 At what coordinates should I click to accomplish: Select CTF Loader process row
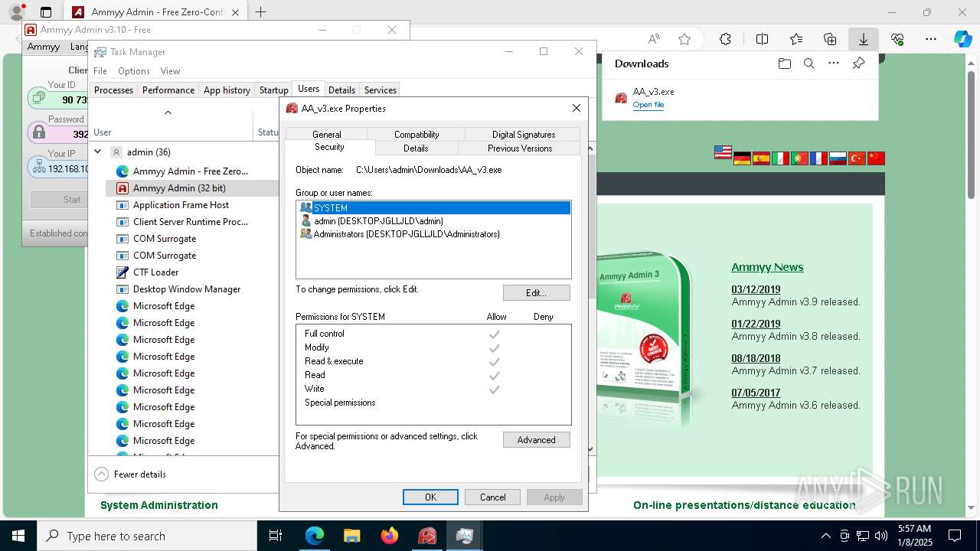192,272
